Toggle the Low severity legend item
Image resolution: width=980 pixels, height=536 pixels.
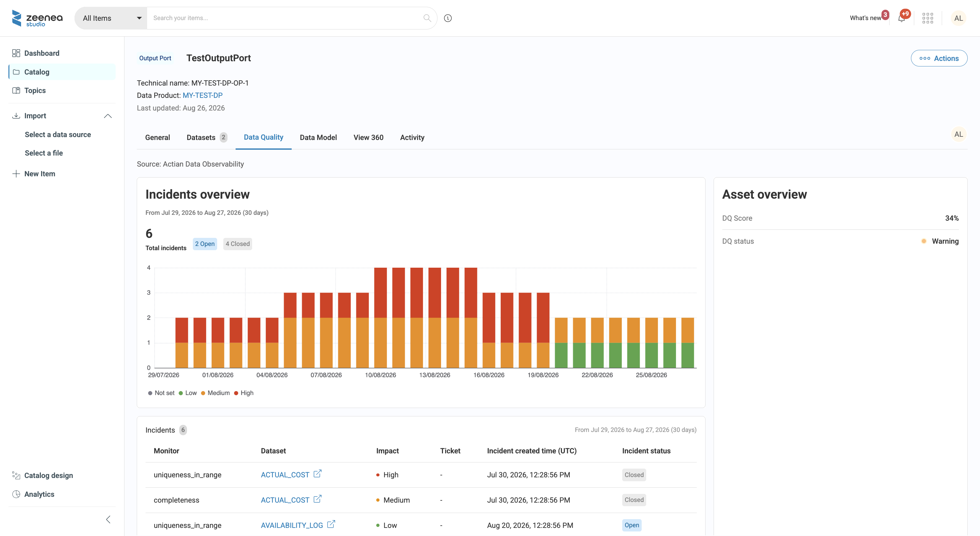188,393
